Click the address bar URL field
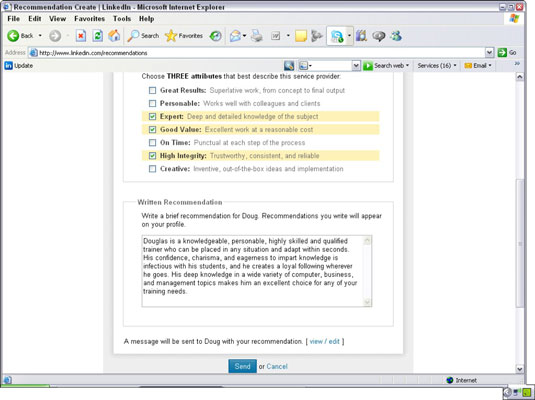This screenshot has height=400, width=535. click(261, 53)
